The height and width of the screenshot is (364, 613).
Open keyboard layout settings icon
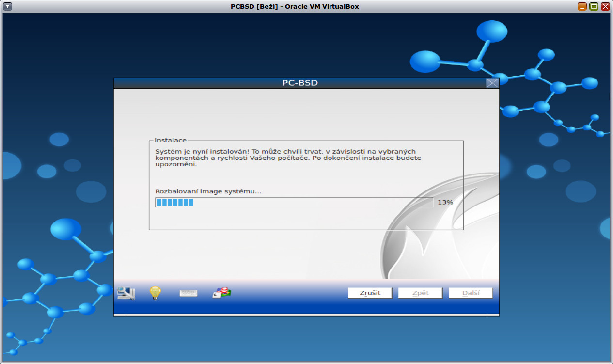tap(188, 292)
